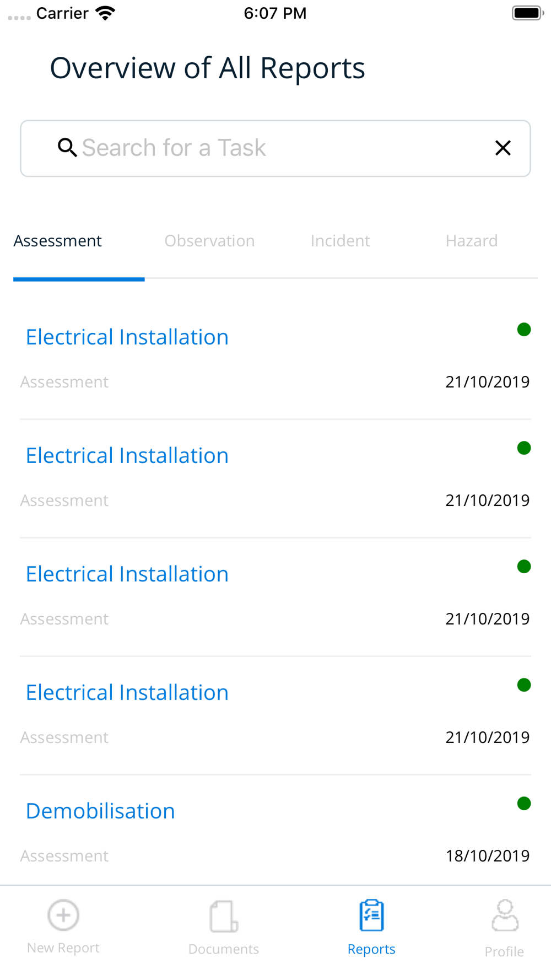Tap the battery indicator in status bar
Image resolution: width=551 pixels, height=980 pixels.
click(x=527, y=13)
